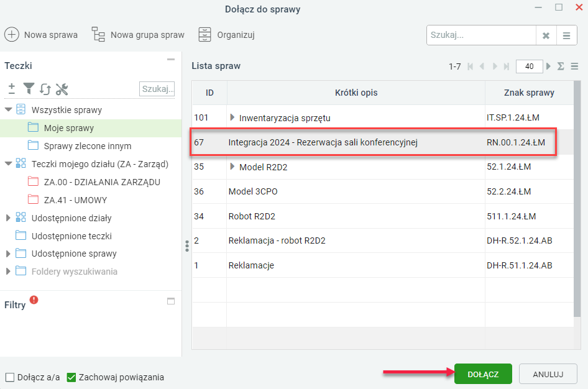Open the Organizuj cabinet icon
This screenshot has width=588, height=389.
click(x=204, y=34)
